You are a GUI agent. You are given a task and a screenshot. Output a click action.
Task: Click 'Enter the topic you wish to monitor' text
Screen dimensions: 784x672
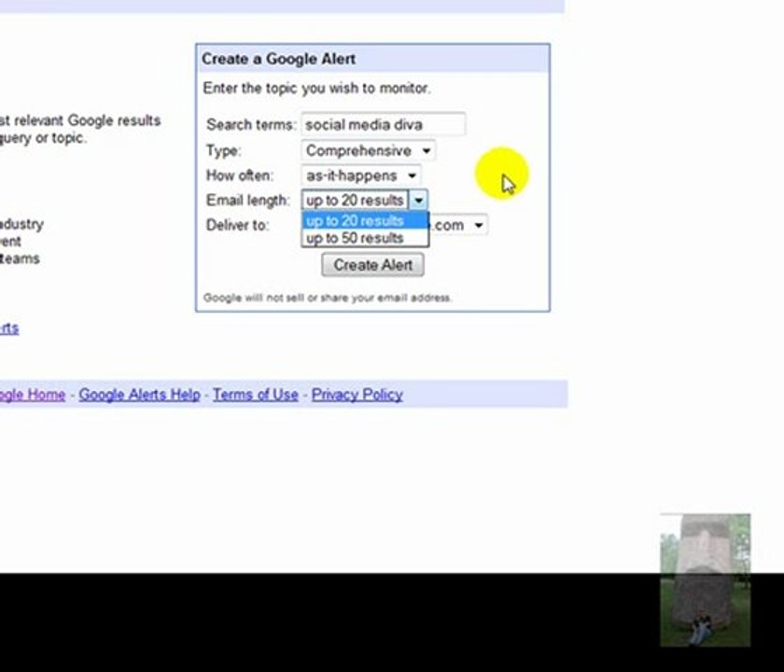click(x=317, y=89)
